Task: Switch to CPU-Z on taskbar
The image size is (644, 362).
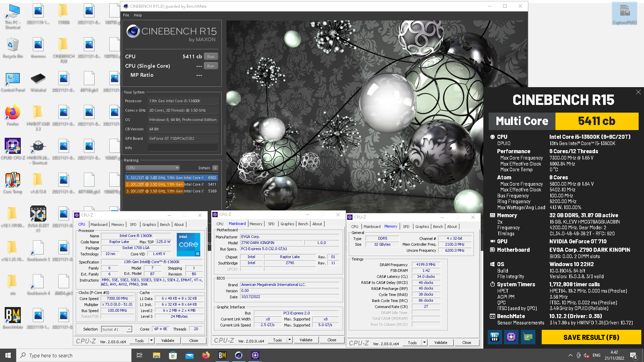Action: (x=255, y=355)
